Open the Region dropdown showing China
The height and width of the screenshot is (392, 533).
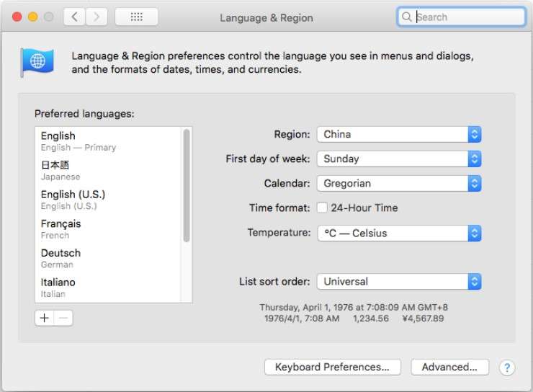tap(399, 134)
